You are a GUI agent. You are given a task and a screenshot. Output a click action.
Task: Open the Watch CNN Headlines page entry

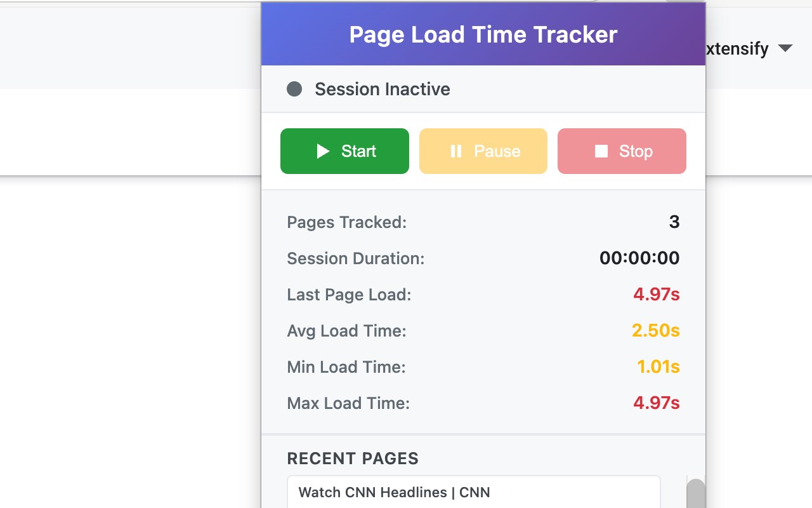click(394, 492)
